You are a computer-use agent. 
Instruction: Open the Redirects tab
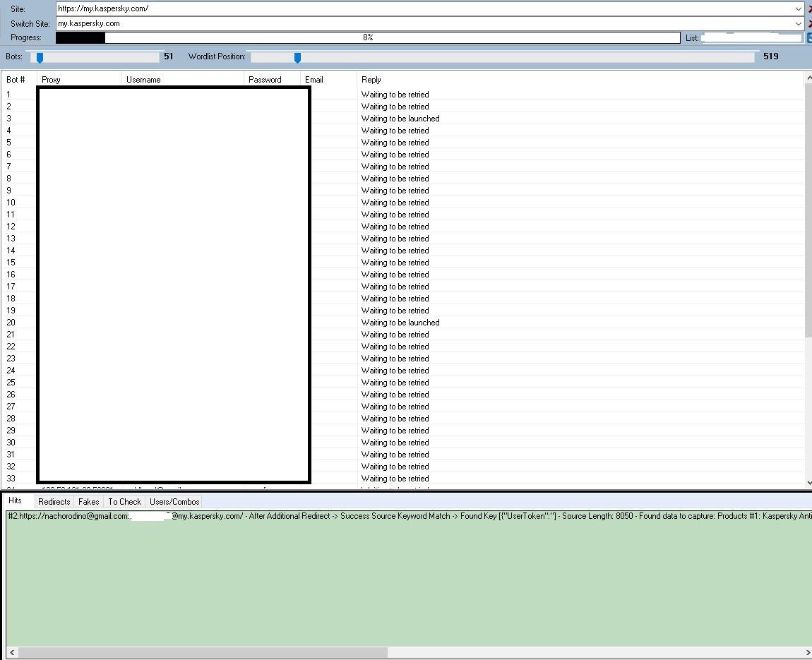point(54,502)
